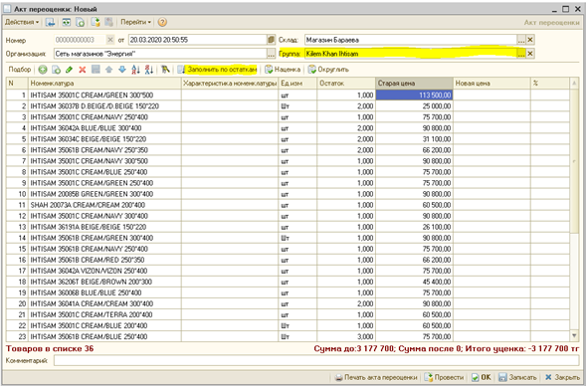Select row IHTISAM 35001C CREAM/TERRA 200*400

coord(288,314)
